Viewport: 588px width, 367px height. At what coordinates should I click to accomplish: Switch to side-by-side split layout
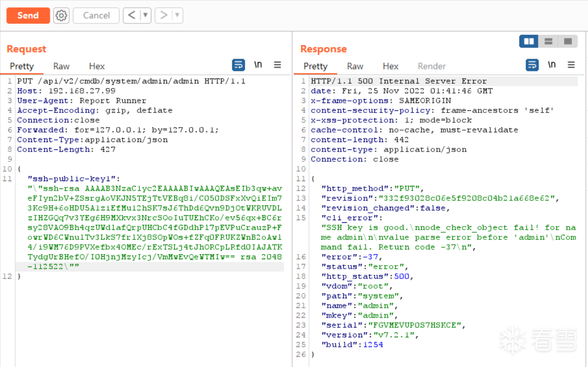pyautogui.click(x=529, y=41)
